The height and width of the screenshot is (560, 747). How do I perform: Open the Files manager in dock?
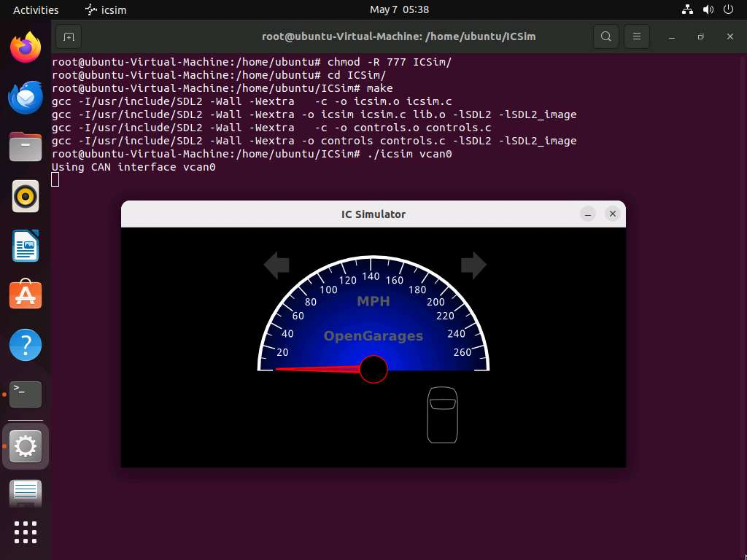26,147
